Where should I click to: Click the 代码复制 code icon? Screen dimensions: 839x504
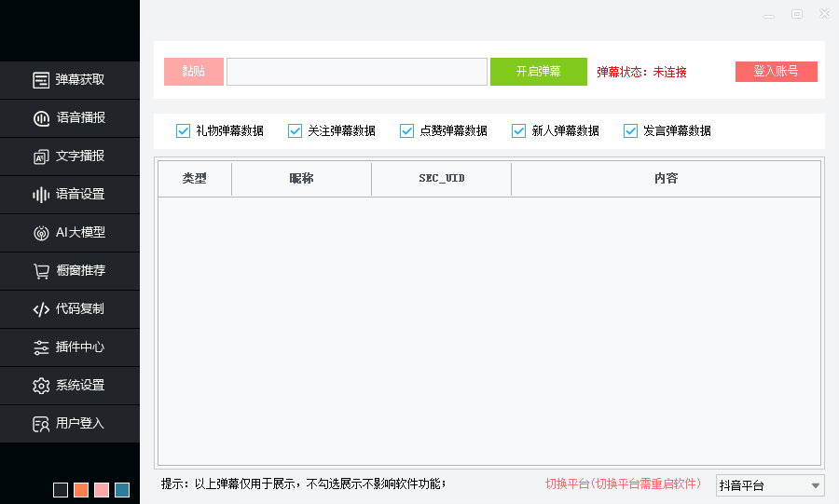click(x=41, y=309)
